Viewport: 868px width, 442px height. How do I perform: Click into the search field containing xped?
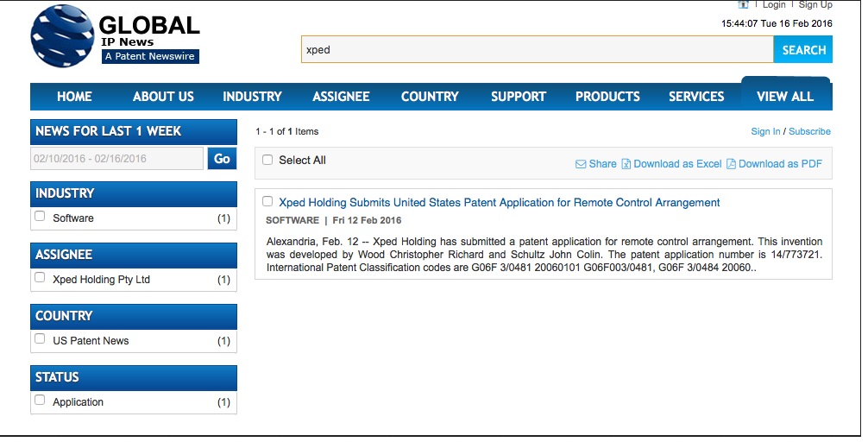click(x=537, y=50)
